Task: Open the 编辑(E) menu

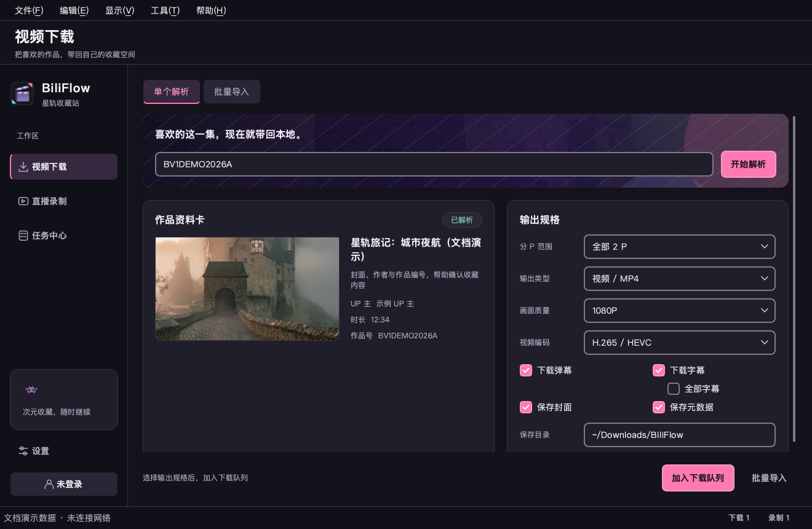Action: pyautogui.click(x=74, y=10)
